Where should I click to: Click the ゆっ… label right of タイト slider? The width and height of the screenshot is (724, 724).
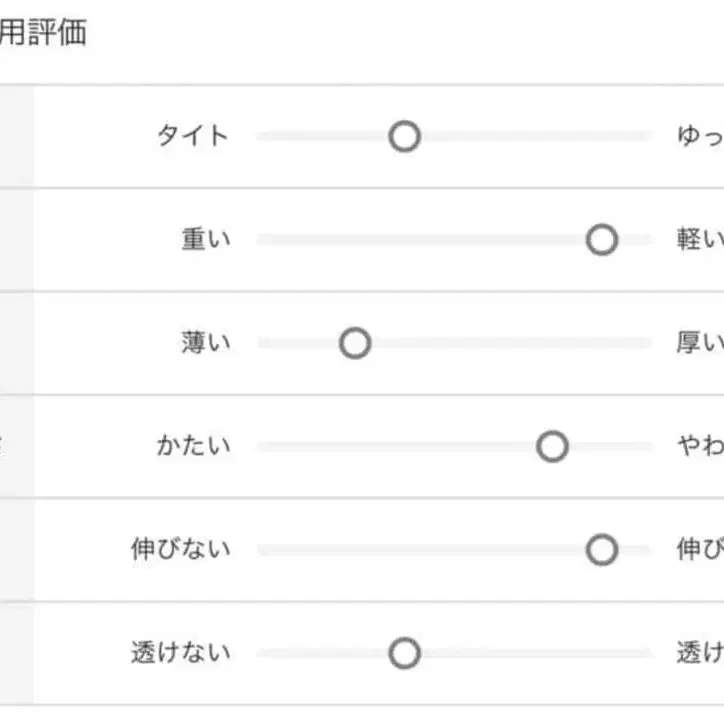699,136
